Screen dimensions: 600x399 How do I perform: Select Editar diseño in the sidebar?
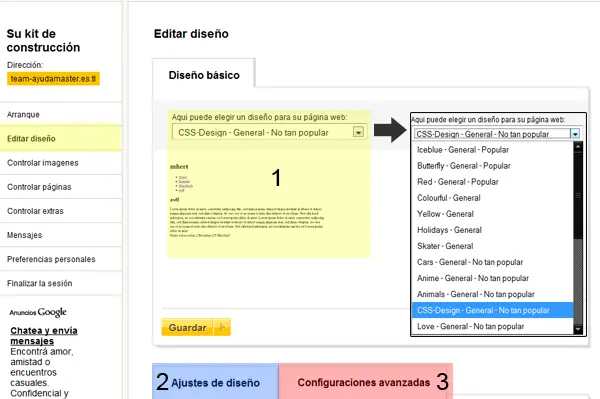point(61,138)
